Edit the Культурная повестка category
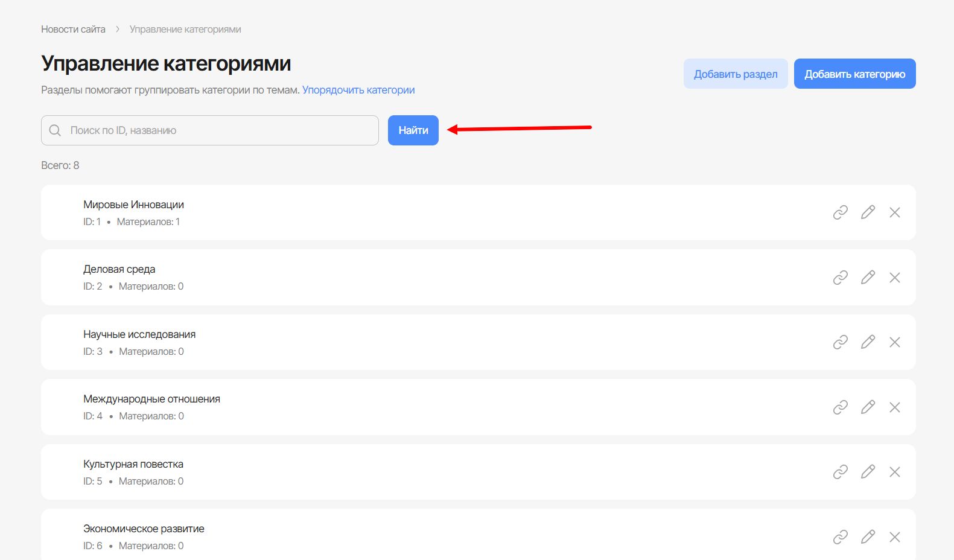Viewport: 954px width, 560px height. click(868, 472)
